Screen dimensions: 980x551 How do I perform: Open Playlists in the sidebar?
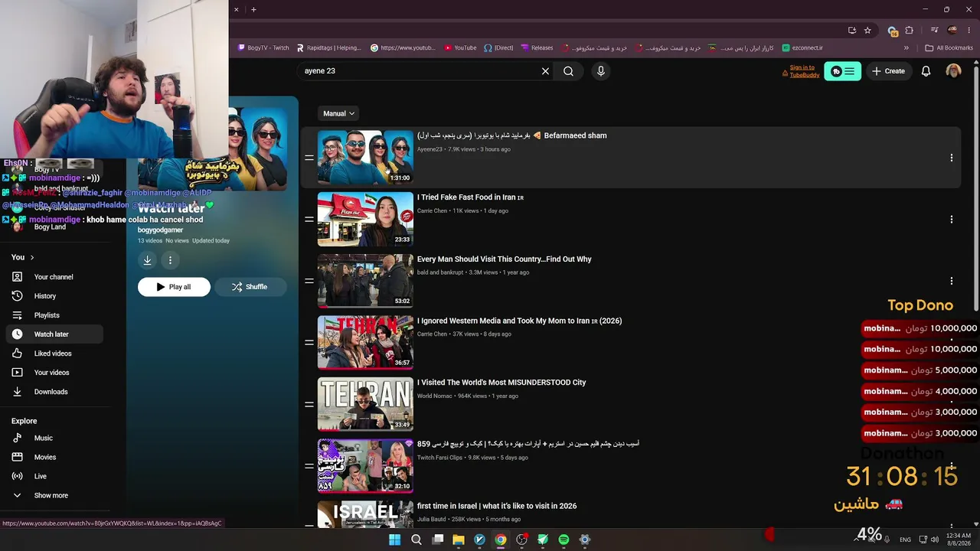[x=54, y=315]
